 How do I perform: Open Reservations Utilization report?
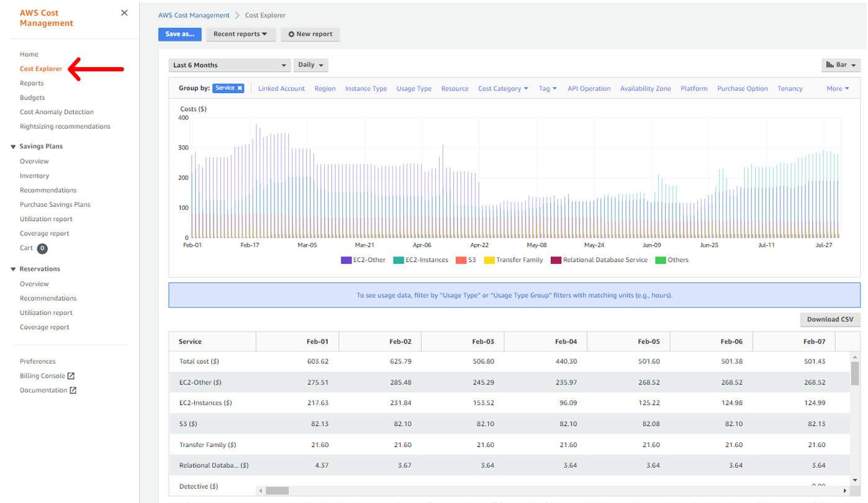pyautogui.click(x=46, y=313)
